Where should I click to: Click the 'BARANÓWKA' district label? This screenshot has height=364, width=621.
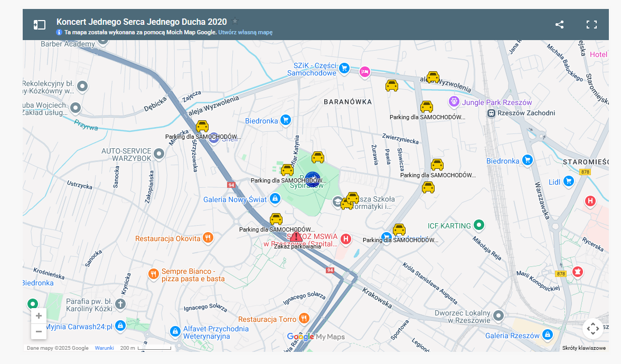tap(347, 102)
